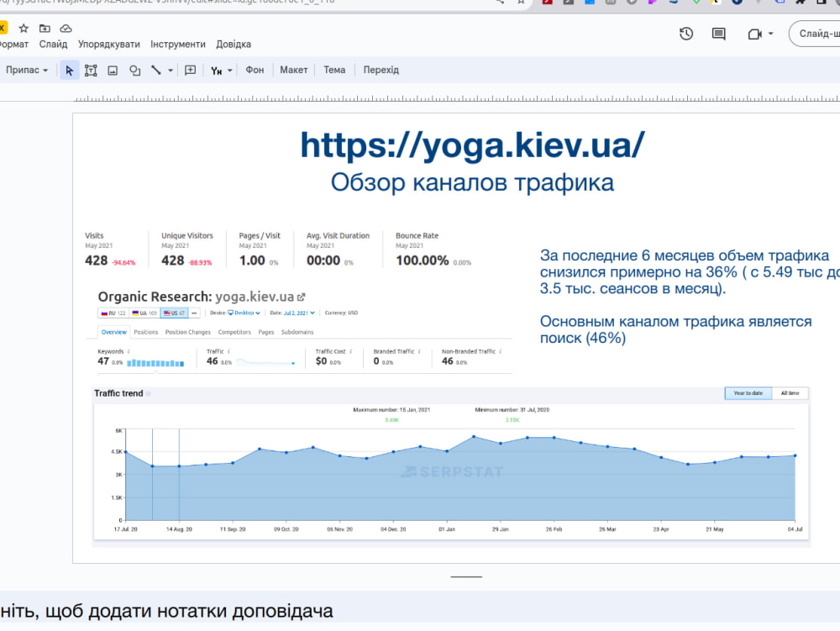Select the text box tool
Screen dimensions: 840x631
(91, 71)
